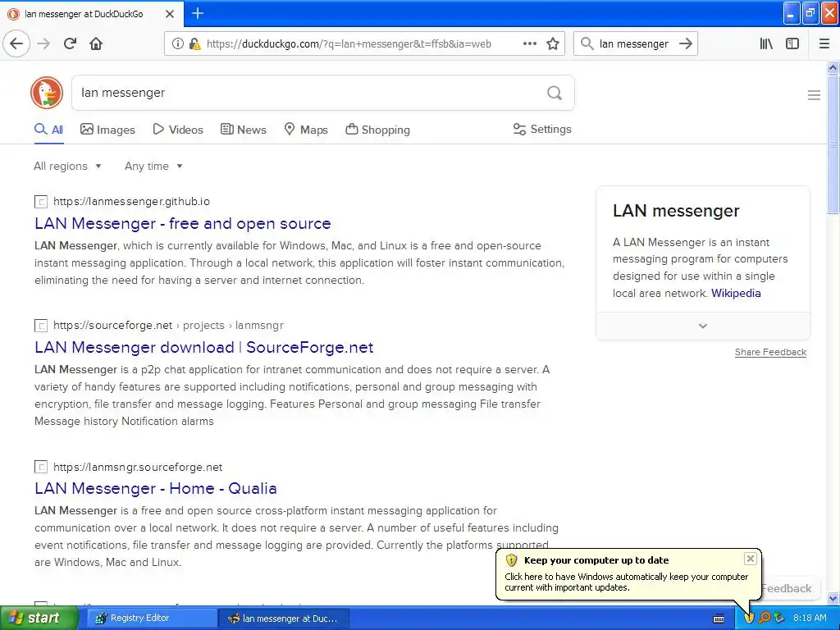Click the DuckDuckGo search magnifier button
840x630 pixels.
pyautogui.click(x=555, y=94)
